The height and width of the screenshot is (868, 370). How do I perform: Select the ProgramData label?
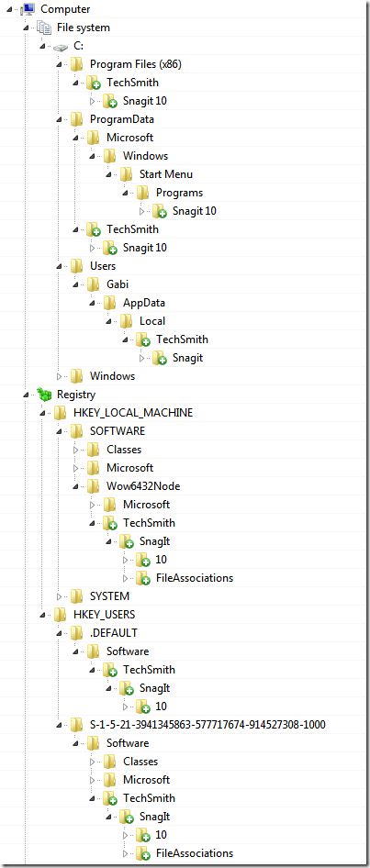click(122, 119)
